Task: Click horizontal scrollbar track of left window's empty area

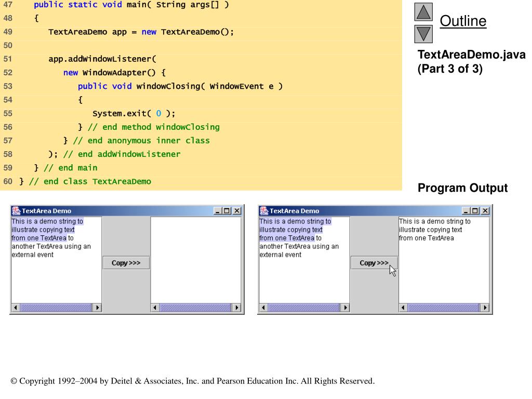Action: [x=196, y=308]
